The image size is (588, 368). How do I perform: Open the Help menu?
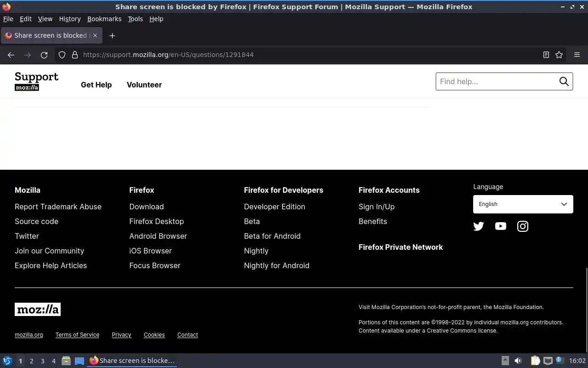coord(156,19)
